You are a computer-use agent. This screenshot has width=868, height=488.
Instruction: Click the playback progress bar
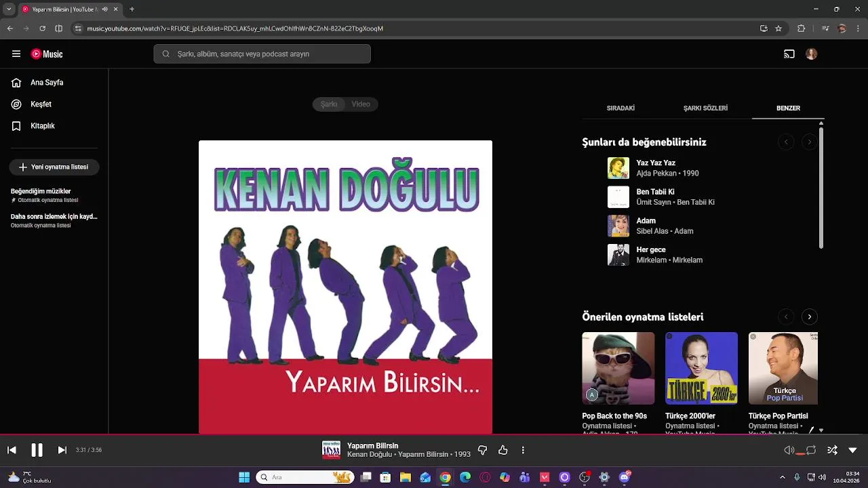[x=434, y=434]
